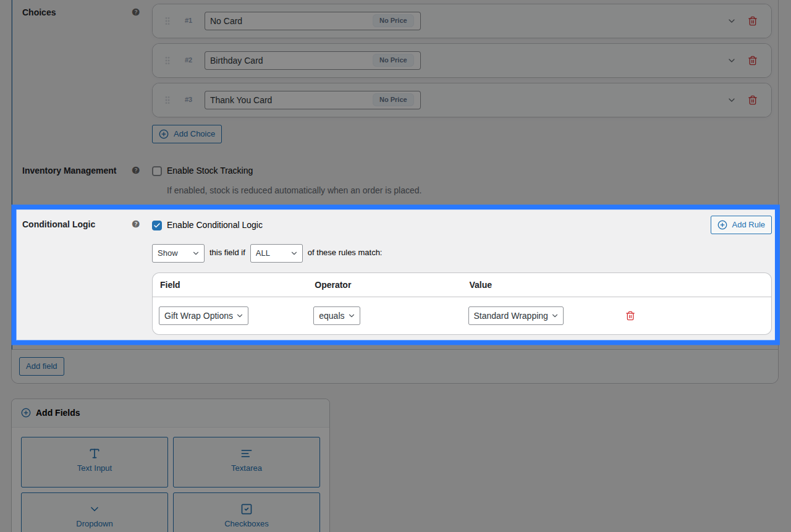Click the Enable Conditional Logic label text
The height and width of the screenshot is (532, 791).
click(x=214, y=225)
